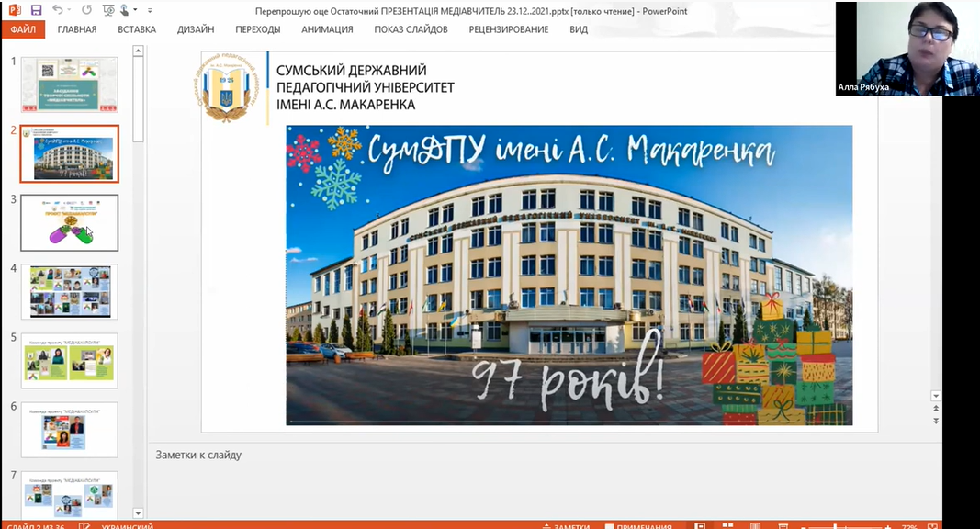This screenshot has width=980, height=529.
Task: Click the spell check icon in status bar
Action: [x=84, y=526]
